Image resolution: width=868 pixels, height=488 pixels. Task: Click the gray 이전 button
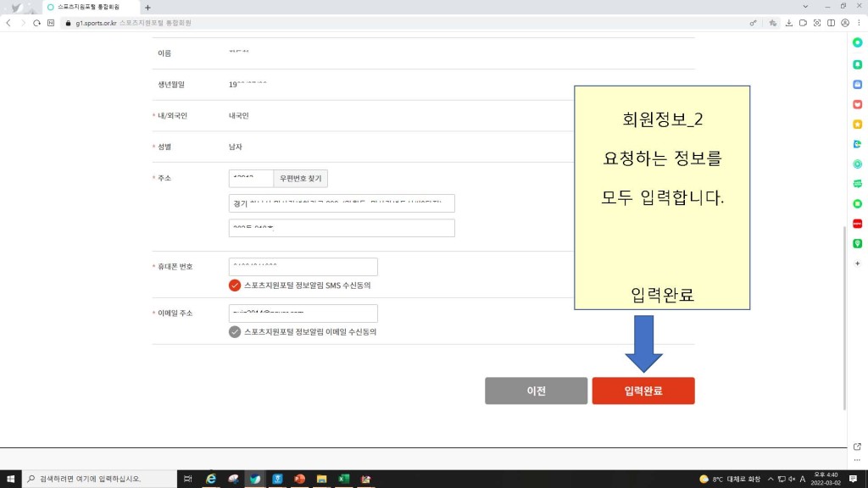(536, 391)
